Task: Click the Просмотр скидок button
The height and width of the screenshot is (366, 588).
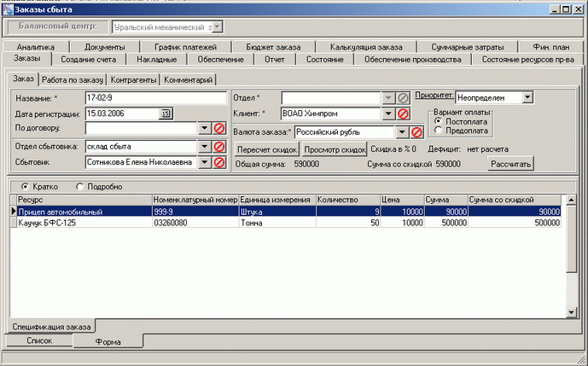Action: (x=335, y=149)
